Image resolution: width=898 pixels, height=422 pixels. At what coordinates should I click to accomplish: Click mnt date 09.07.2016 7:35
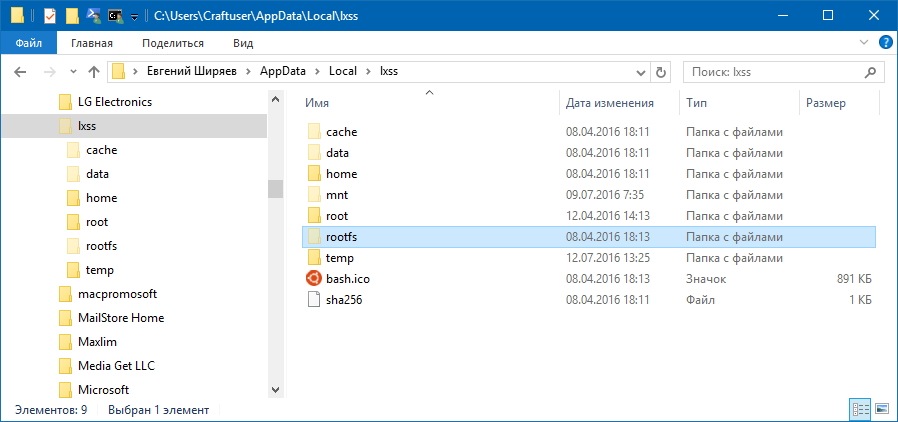(604, 195)
